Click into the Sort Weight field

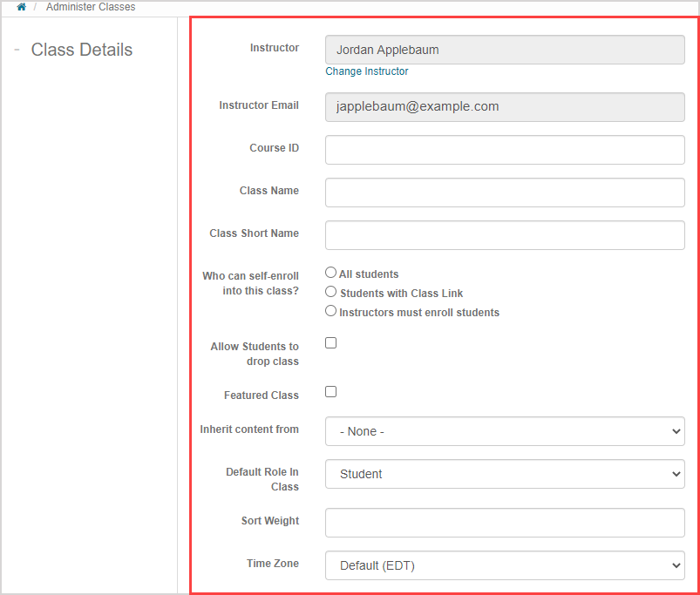point(504,523)
